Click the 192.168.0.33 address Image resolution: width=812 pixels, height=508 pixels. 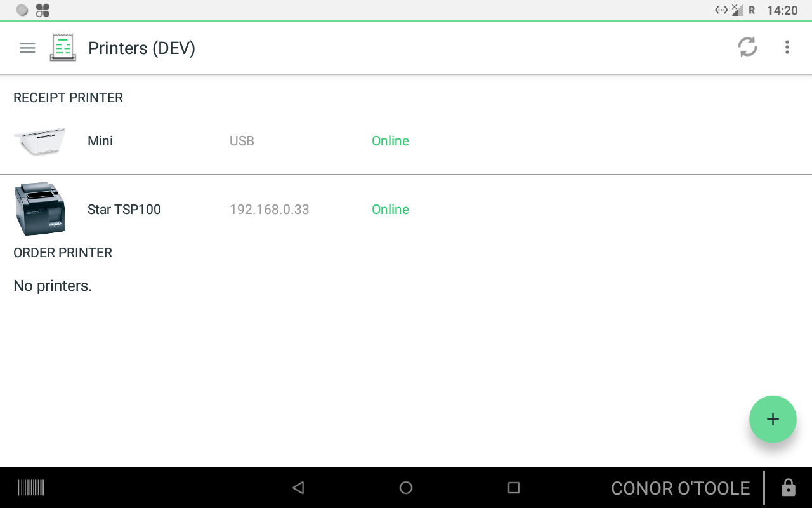pos(270,210)
